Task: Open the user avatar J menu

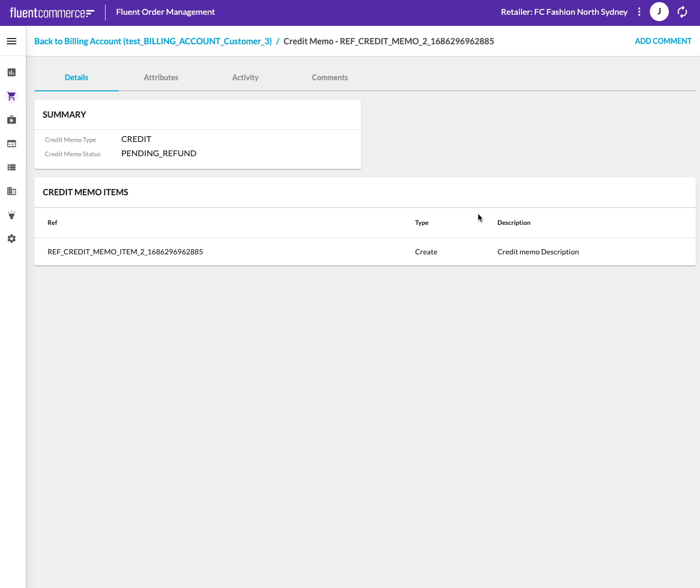Action: pyautogui.click(x=659, y=12)
